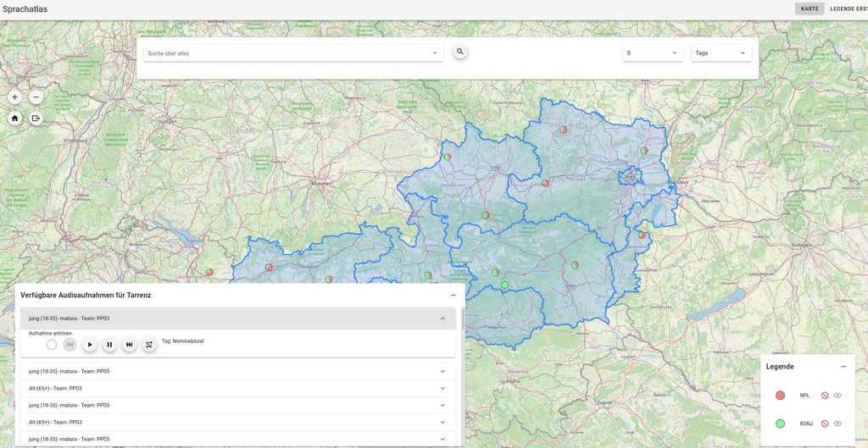Select the map marker near Liechtenstein

coord(209,272)
